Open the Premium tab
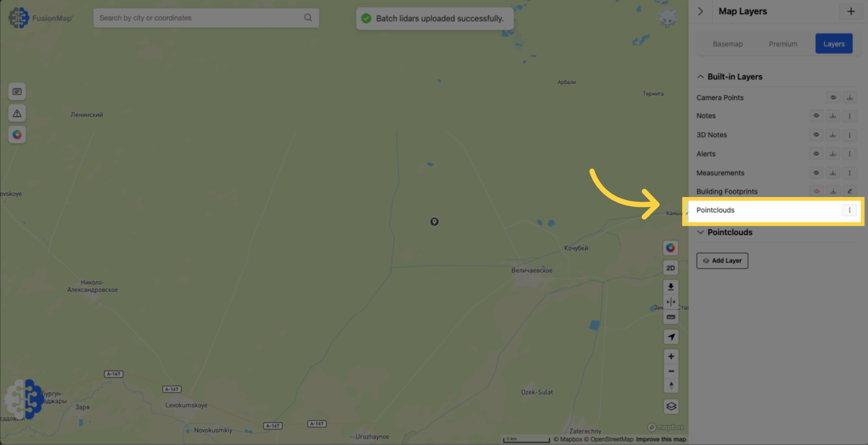This screenshot has height=445, width=868. coord(783,44)
